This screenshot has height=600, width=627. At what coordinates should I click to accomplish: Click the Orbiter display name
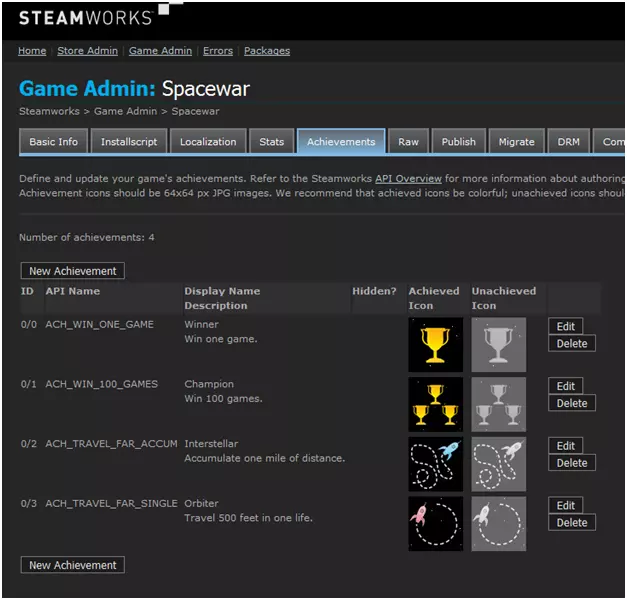(x=202, y=503)
